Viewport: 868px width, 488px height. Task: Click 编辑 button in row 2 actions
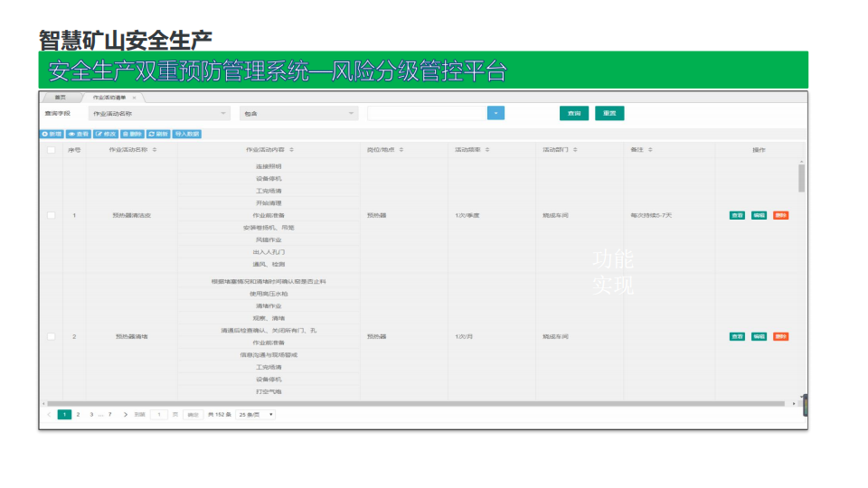tap(759, 336)
